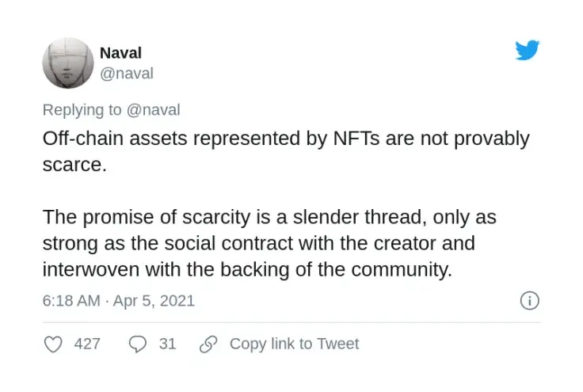Screen dimensions: 583x392
Task: Click the 31 replies count
Action: click(167, 344)
